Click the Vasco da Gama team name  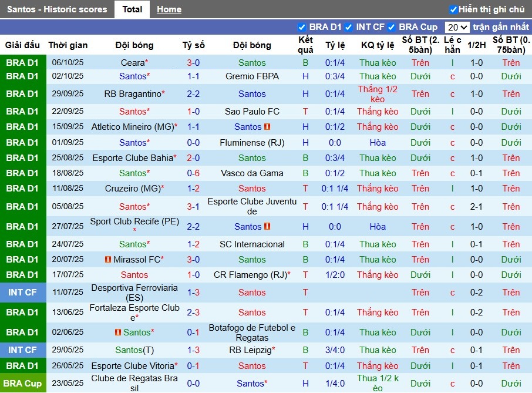coord(252,173)
